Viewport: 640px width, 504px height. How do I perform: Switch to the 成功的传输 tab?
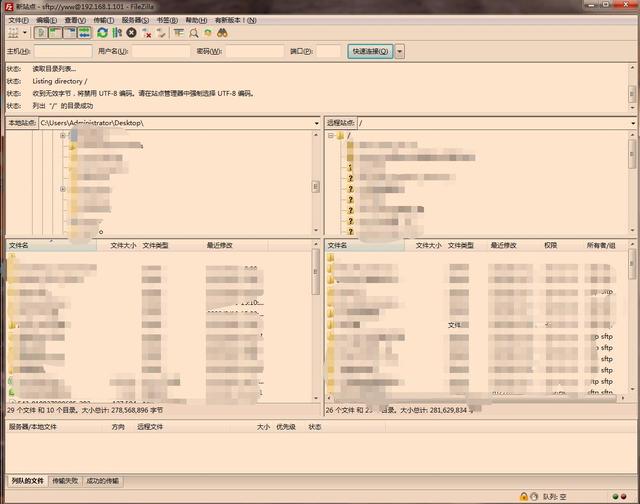click(x=102, y=481)
